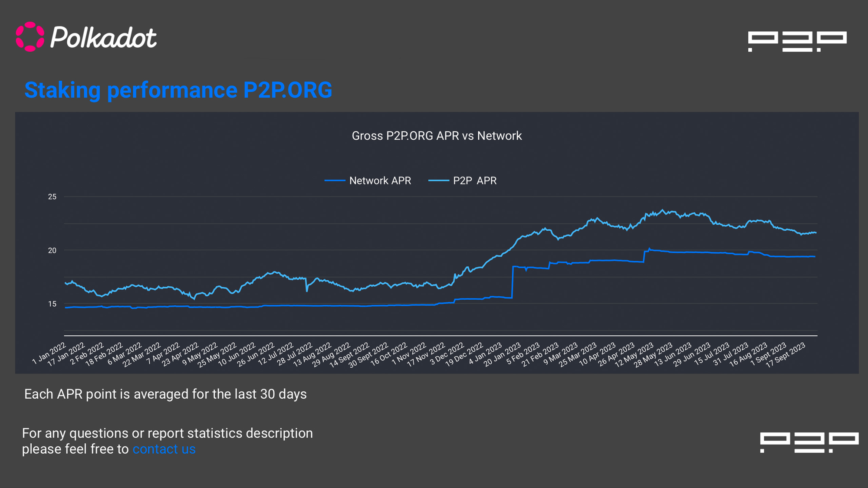The height and width of the screenshot is (488, 868).
Task: Click the x-axis label '7 Apr 2022'
Action: coord(163,353)
